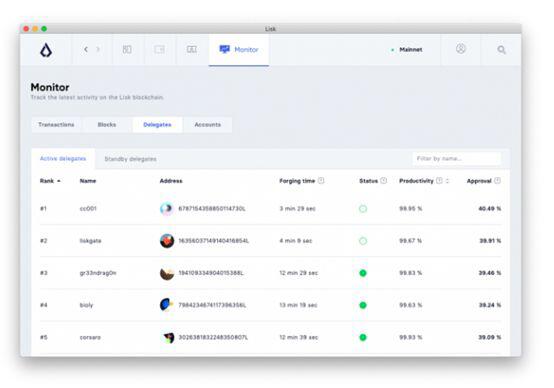Click the status circle for cc001

tap(363, 209)
